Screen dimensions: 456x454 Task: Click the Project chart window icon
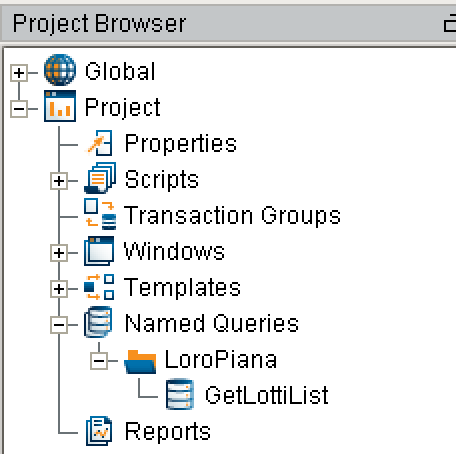(x=60, y=106)
